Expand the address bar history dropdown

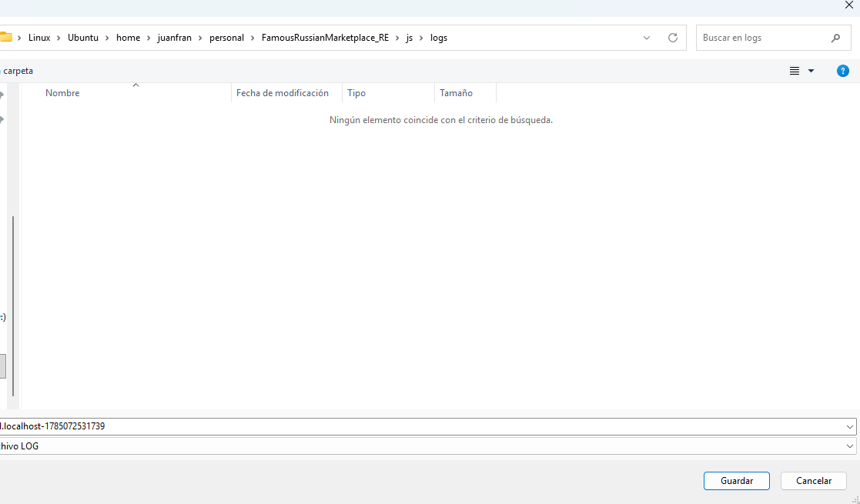click(647, 38)
